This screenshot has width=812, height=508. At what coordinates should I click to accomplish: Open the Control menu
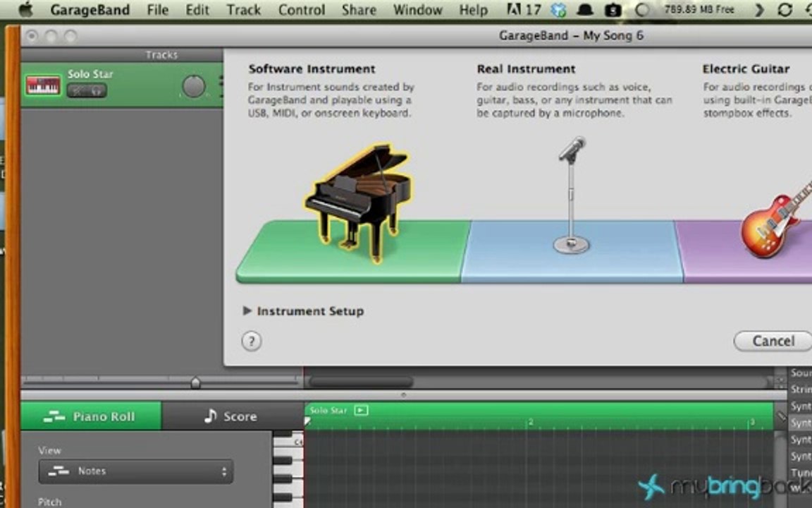[x=302, y=10]
